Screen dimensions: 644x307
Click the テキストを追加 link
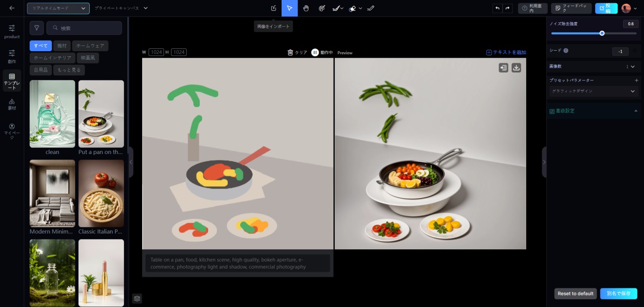point(506,53)
